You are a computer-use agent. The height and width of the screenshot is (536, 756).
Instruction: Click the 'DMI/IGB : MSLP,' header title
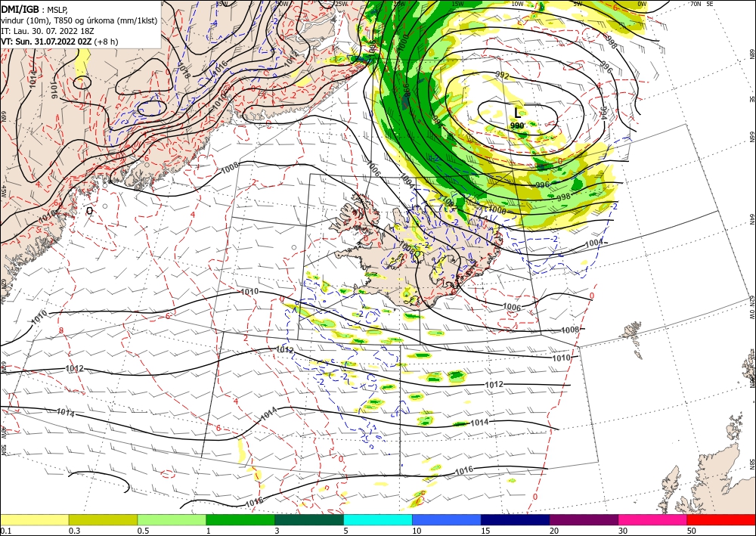tap(34, 9)
